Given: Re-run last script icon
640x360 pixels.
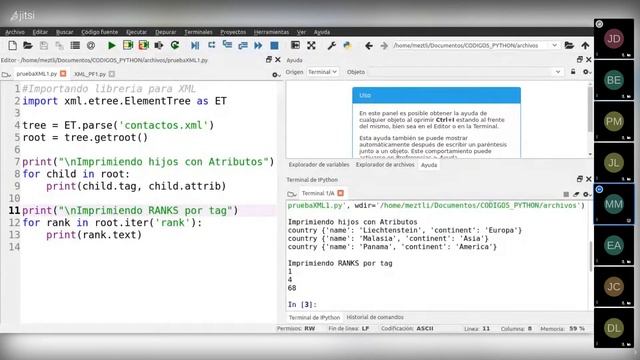Looking at the screenshot, I should [x=175, y=45].
